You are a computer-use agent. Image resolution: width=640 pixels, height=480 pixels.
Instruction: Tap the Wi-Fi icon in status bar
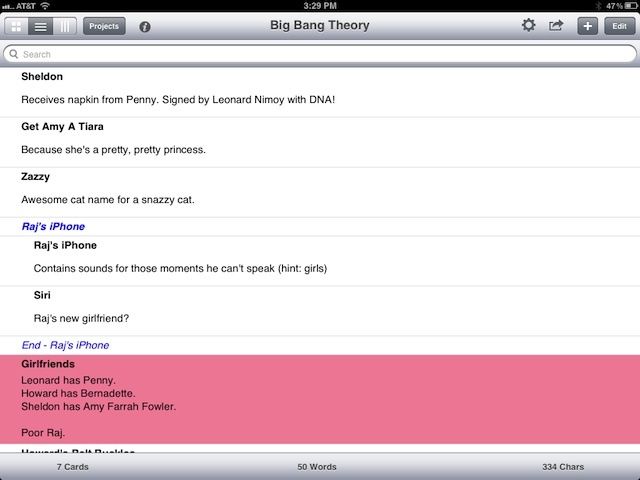pos(45,6)
